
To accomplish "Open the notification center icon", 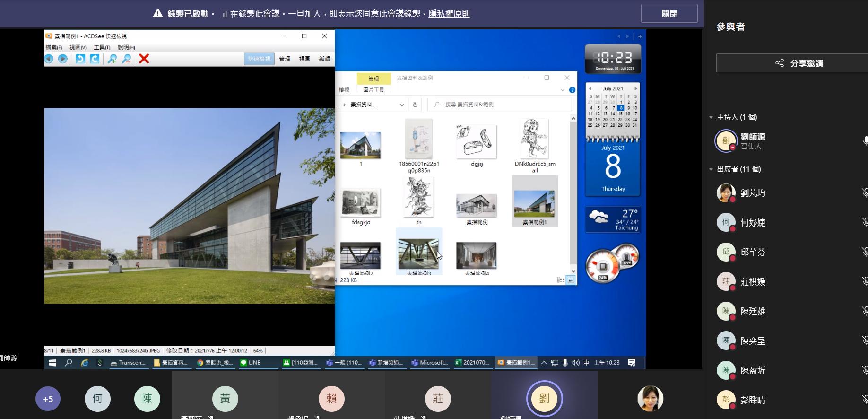I will pyautogui.click(x=632, y=363).
